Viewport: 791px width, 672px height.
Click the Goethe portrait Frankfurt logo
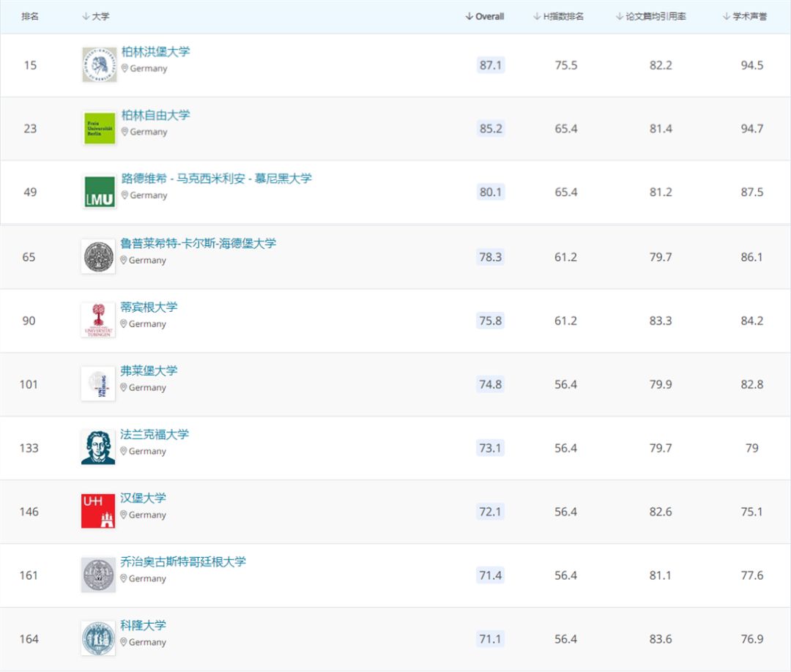(x=98, y=447)
